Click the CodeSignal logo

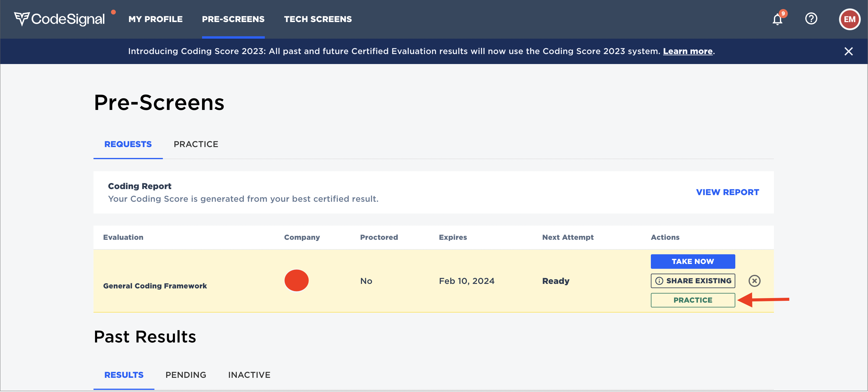tap(59, 19)
